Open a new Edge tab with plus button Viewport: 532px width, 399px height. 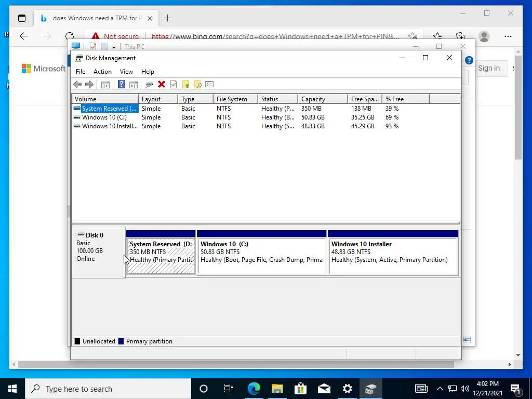pyautogui.click(x=168, y=18)
